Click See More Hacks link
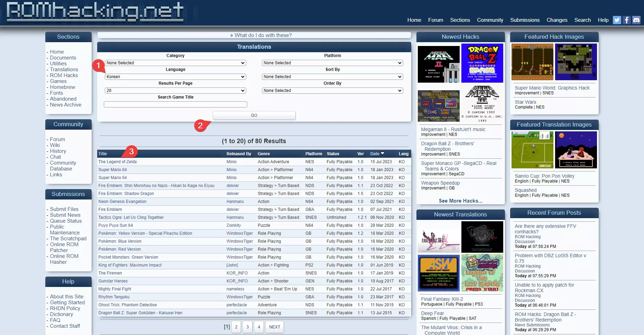 [x=460, y=201]
